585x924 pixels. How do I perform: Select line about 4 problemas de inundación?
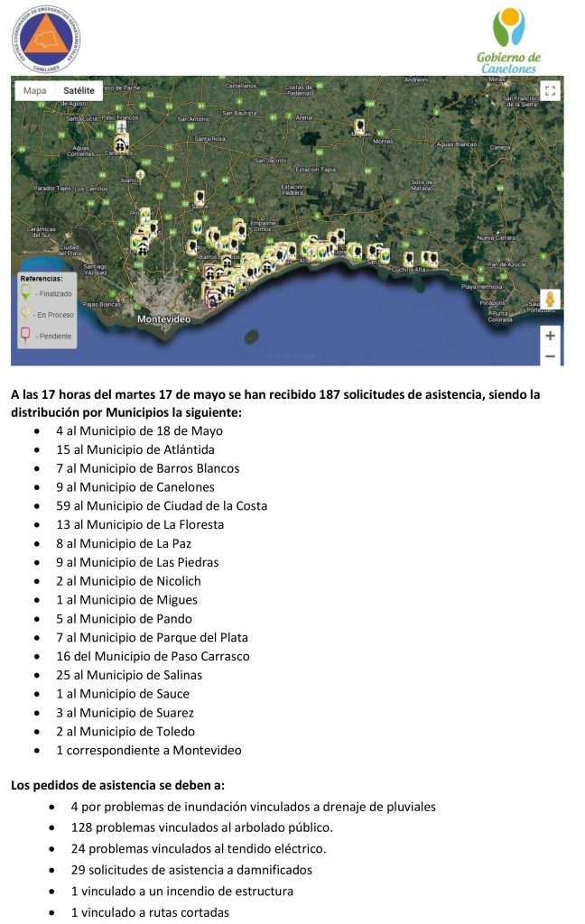pyautogui.click(x=254, y=807)
